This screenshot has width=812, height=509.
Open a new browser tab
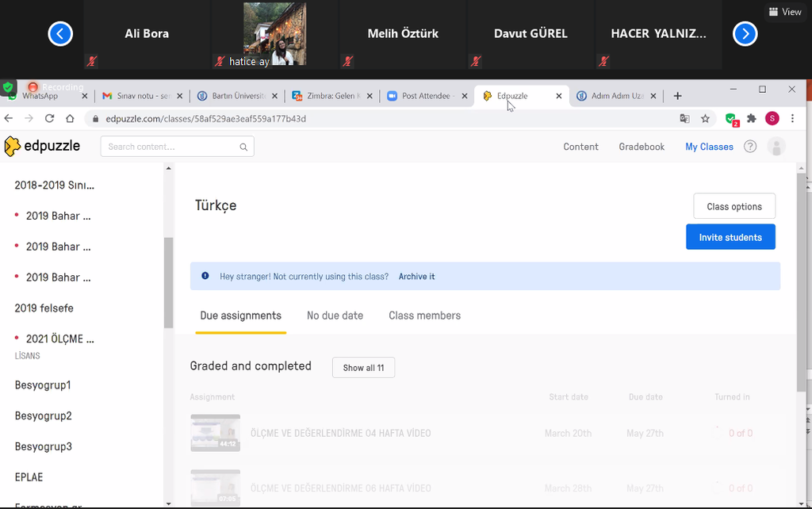tap(677, 96)
